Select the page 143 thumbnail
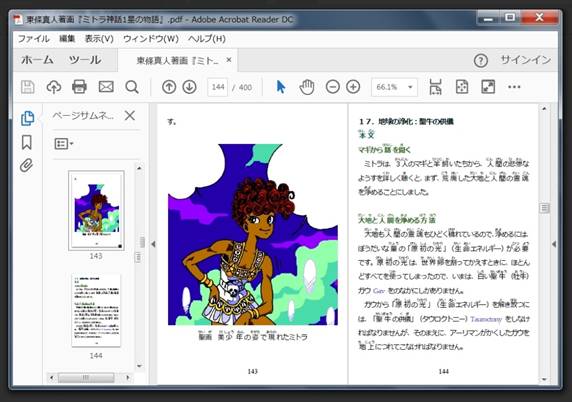This screenshot has width=572, height=402. [96, 210]
